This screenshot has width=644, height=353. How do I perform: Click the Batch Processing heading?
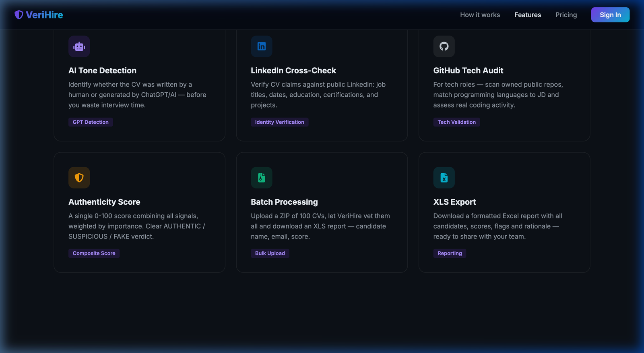[x=284, y=202]
